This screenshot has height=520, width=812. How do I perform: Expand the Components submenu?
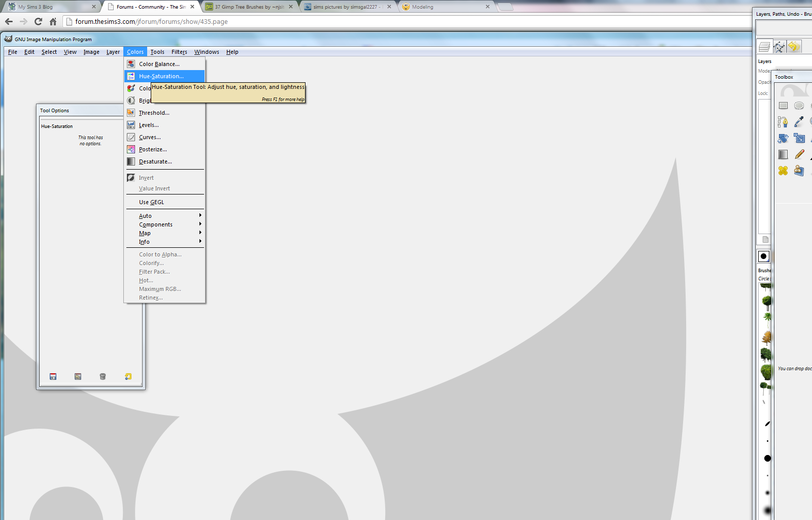coord(165,224)
